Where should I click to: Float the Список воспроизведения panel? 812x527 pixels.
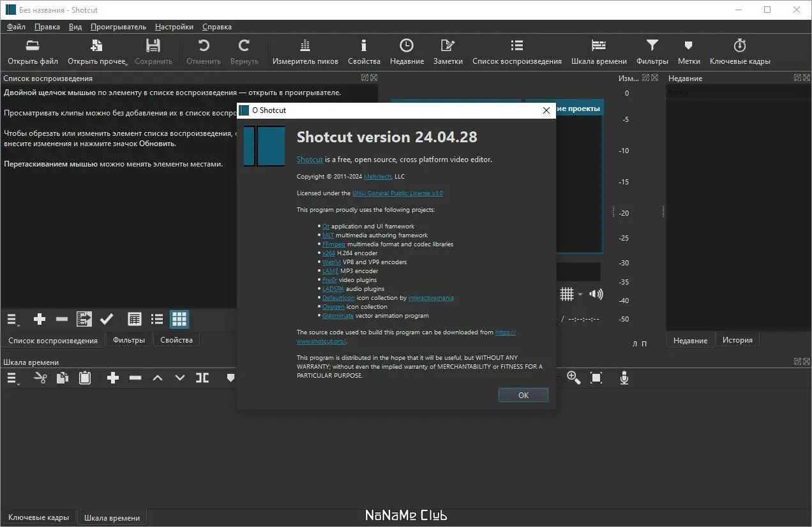[365, 78]
